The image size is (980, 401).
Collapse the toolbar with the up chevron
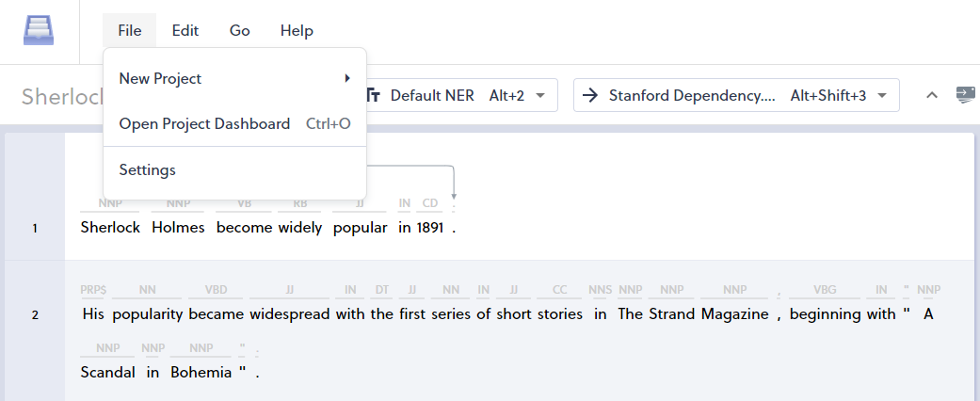coord(932,95)
